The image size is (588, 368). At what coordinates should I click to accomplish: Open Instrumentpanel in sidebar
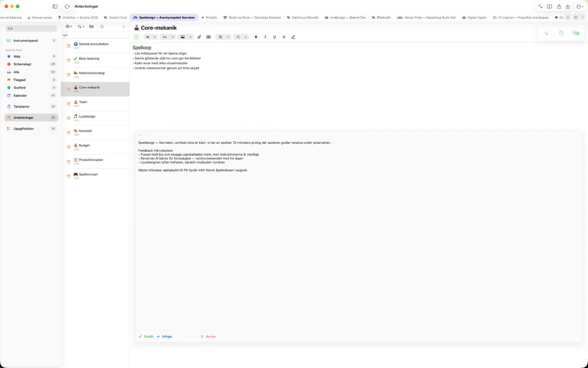31,41
